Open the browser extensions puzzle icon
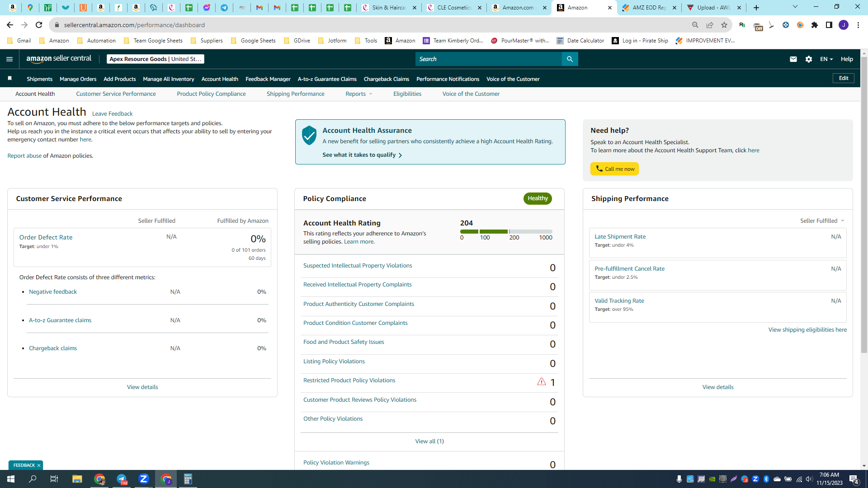 (815, 25)
